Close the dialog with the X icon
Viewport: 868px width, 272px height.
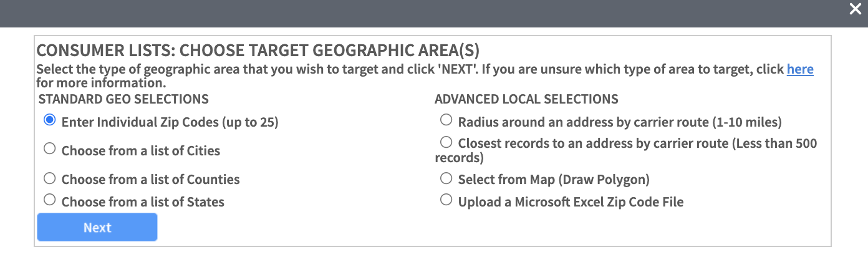[855, 9]
